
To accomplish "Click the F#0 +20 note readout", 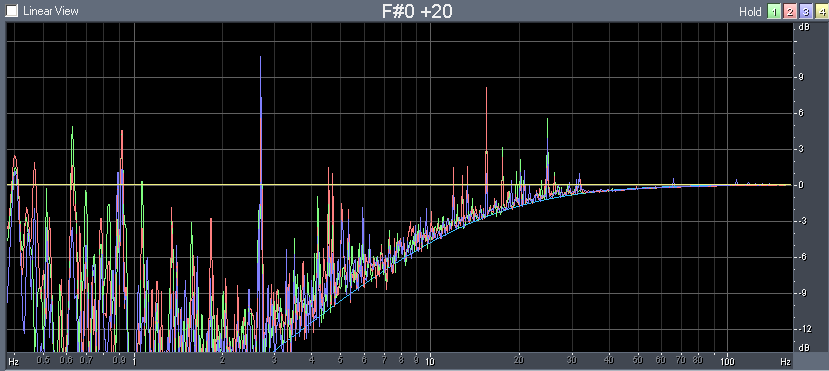I will 417,11.
